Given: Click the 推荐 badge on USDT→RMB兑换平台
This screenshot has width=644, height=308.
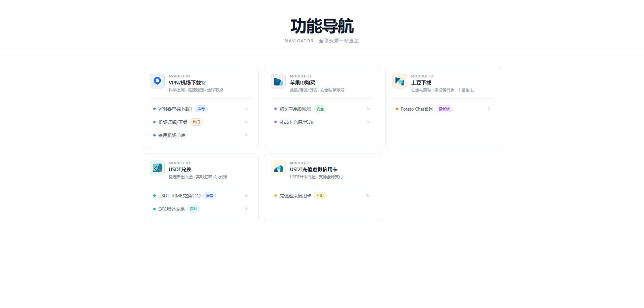Looking at the screenshot, I should pyautogui.click(x=210, y=196).
